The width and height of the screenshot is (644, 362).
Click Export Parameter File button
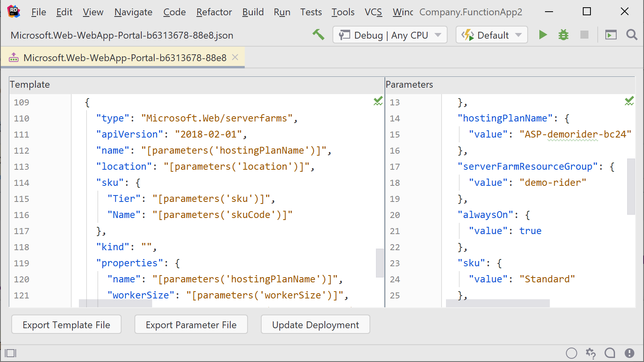click(x=191, y=325)
